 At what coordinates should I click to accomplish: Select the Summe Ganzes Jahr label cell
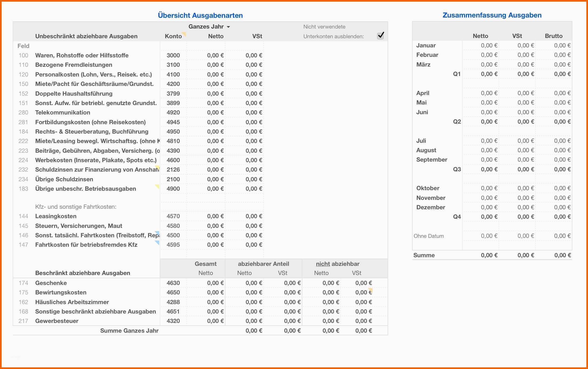[129, 331]
